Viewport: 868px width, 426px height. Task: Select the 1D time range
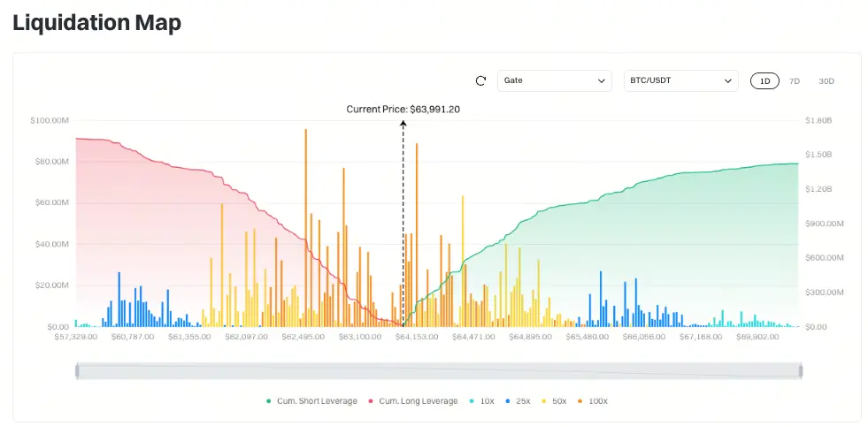[764, 80]
